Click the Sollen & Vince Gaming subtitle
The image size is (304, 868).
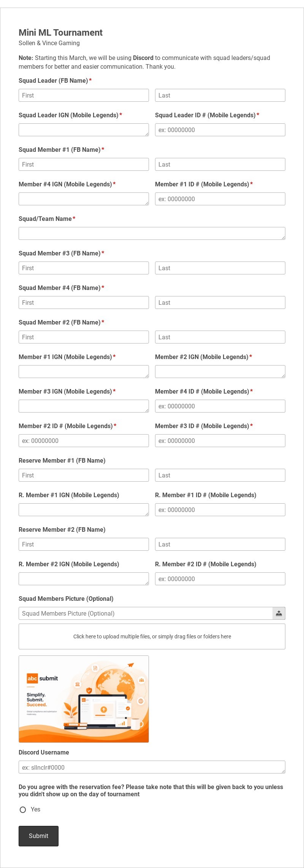click(49, 43)
